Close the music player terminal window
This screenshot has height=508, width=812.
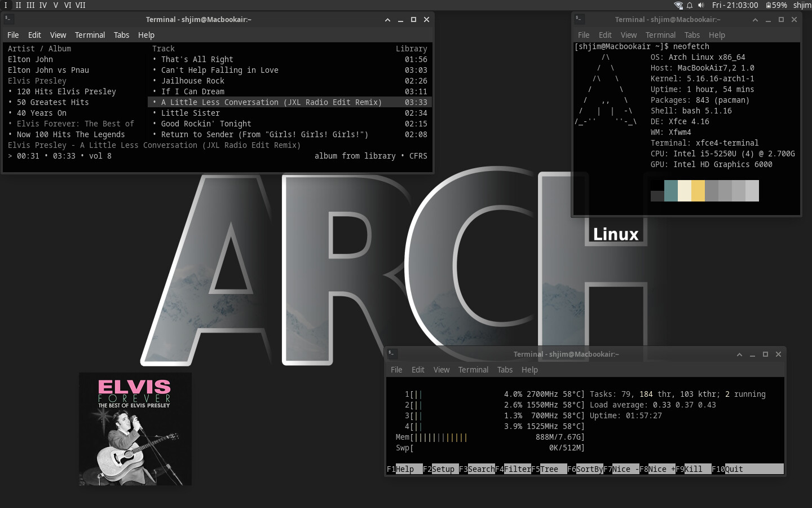tap(426, 20)
